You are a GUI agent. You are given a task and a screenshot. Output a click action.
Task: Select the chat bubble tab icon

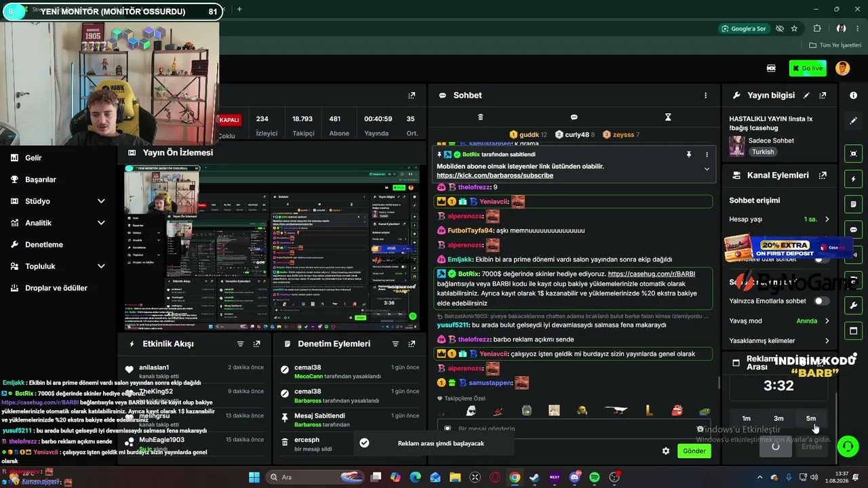click(x=574, y=117)
